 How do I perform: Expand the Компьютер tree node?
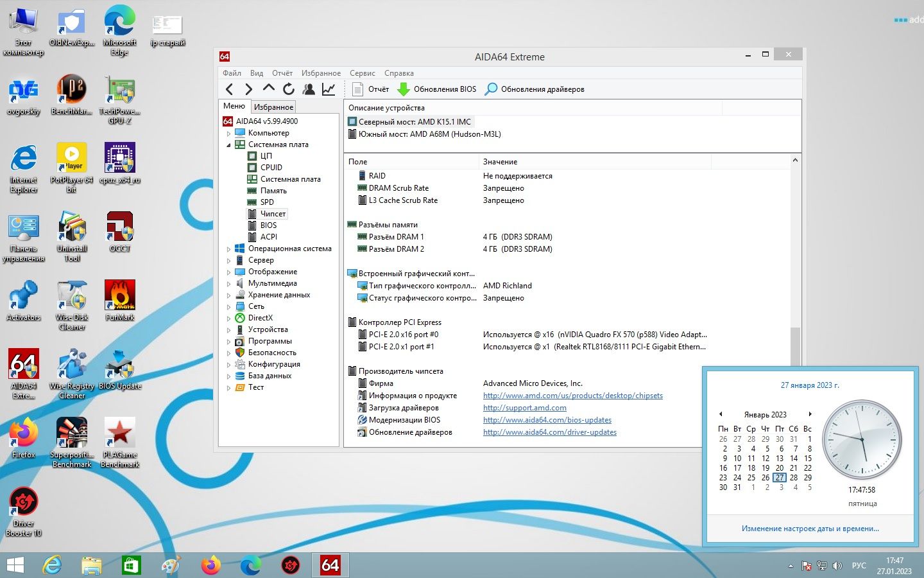228,134
